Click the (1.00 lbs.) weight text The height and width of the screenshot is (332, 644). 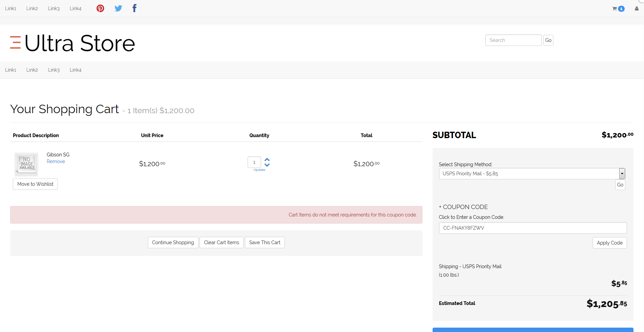pos(449,275)
